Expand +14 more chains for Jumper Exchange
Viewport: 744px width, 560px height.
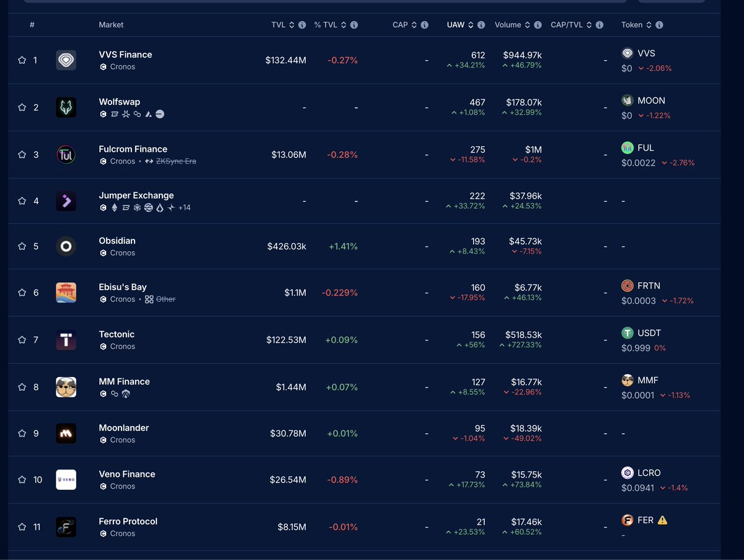click(184, 208)
